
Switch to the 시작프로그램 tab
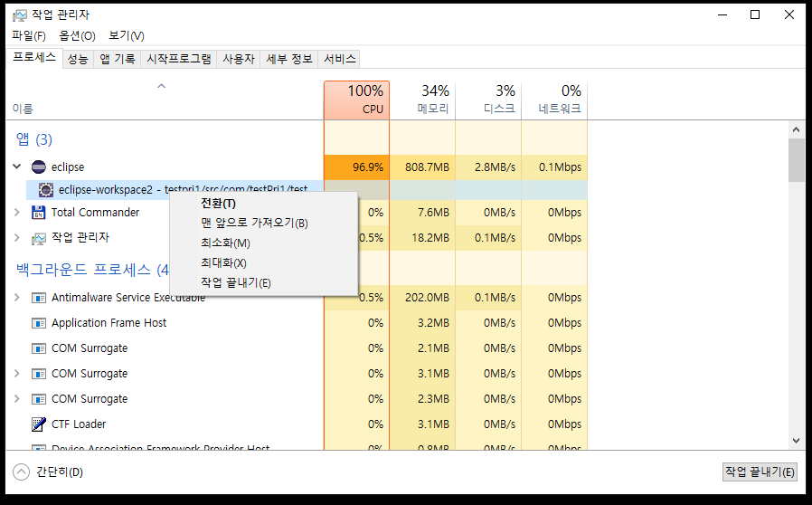179,59
